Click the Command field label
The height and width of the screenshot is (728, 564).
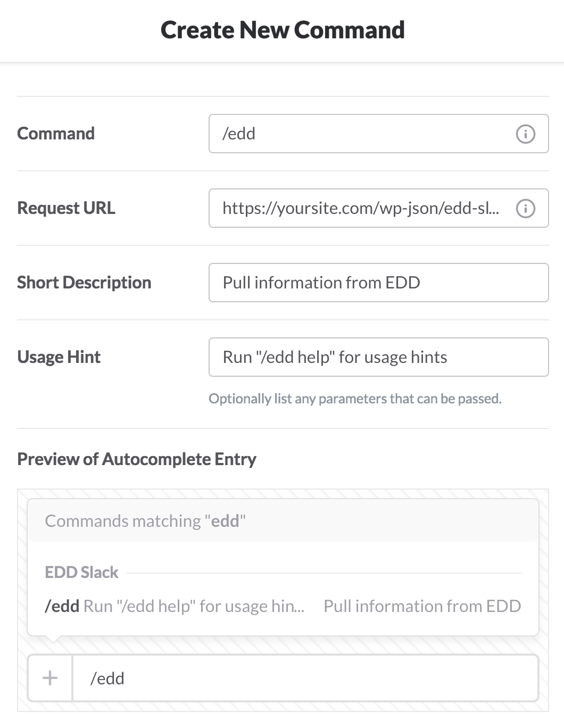pyautogui.click(x=56, y=134)
